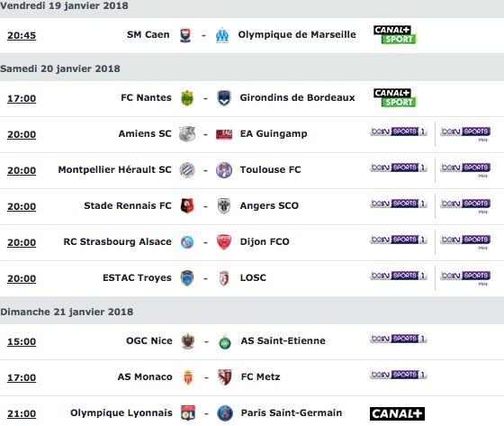The width and height of the screenshot is (504, 426).
Task: Click the FC Nantes yellow crest
Action: point(187,98)
